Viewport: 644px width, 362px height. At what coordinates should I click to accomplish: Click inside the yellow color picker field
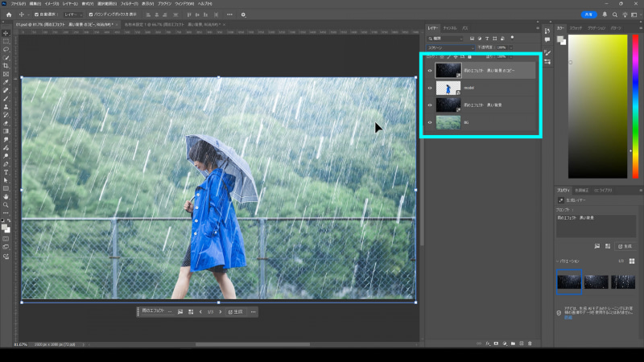coord(597,106)
